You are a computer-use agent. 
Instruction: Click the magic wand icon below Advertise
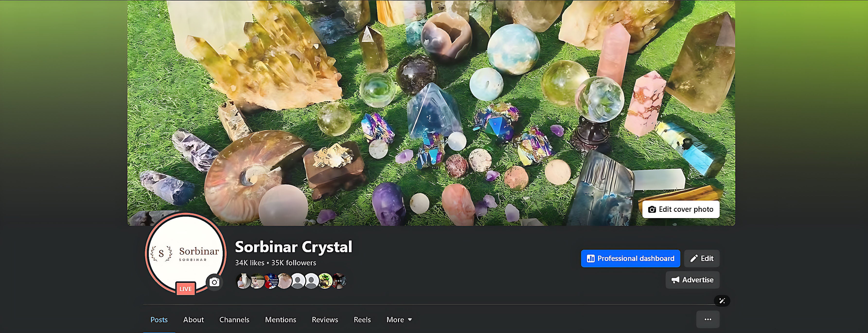pos(722,301)
